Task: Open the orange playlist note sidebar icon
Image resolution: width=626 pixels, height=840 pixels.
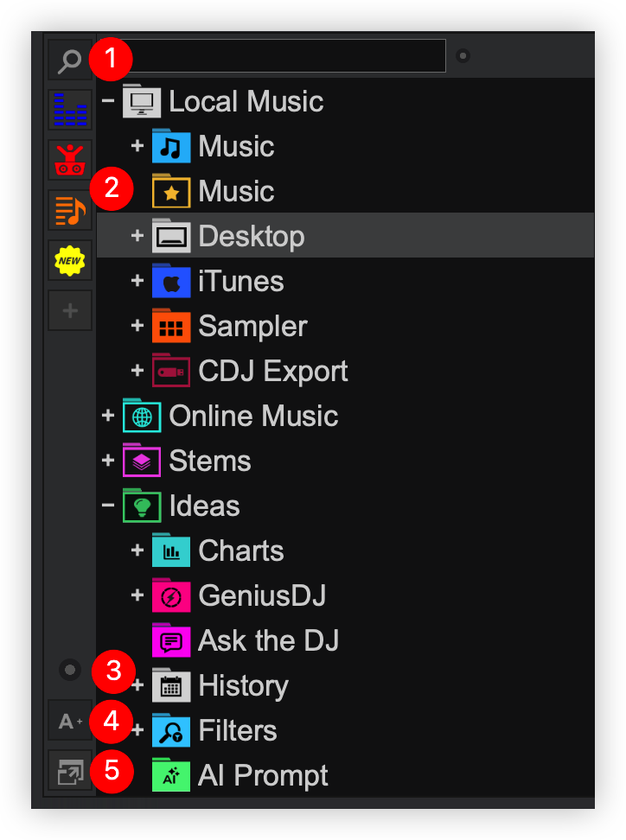Action: tap(69, 210)
